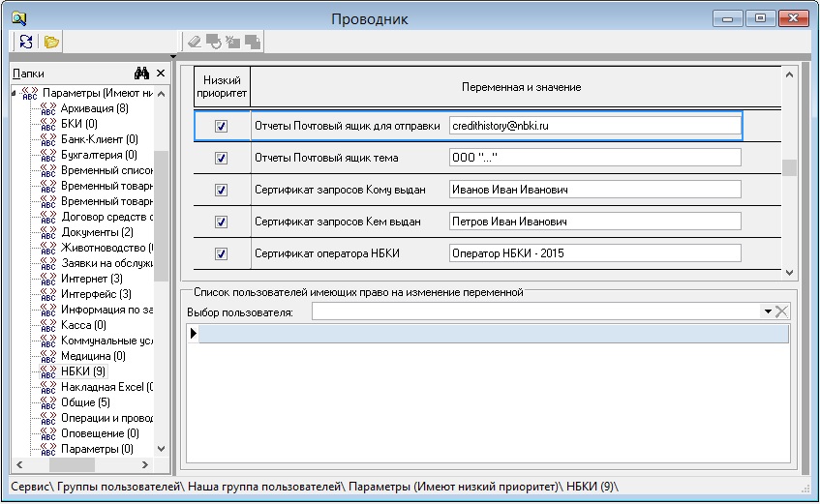Click the eraser toolbar icon
This screenshot has width=820, height=504.
pos(194,42)
